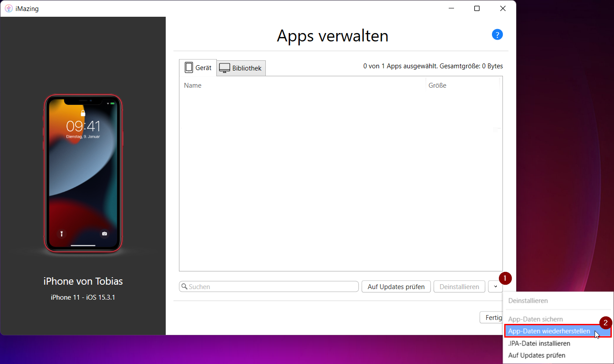The width and height of the screenshot is (614, 364).
Task: Open the blue help question mark icon
Action: [497, 35]
